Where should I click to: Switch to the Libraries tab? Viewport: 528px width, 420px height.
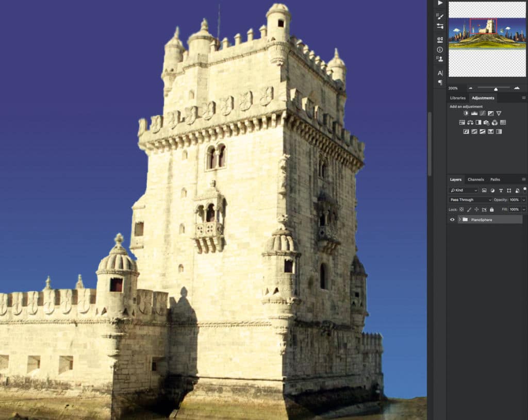pyautogui.click(x=457, y=98)
